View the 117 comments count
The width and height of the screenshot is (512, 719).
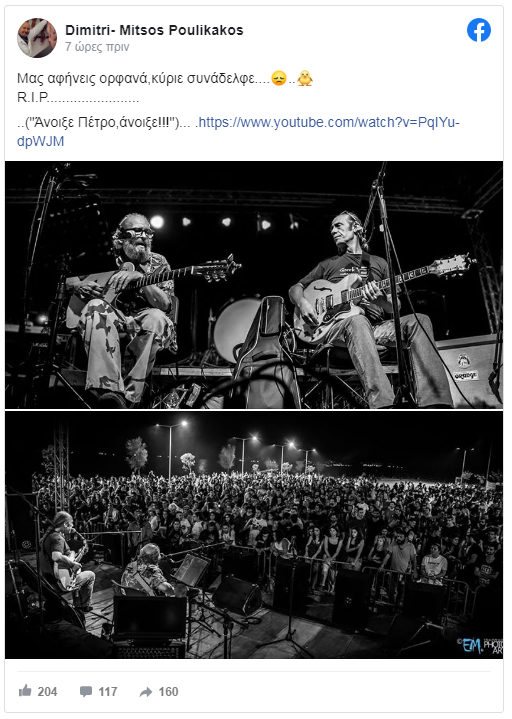point(108,691)
